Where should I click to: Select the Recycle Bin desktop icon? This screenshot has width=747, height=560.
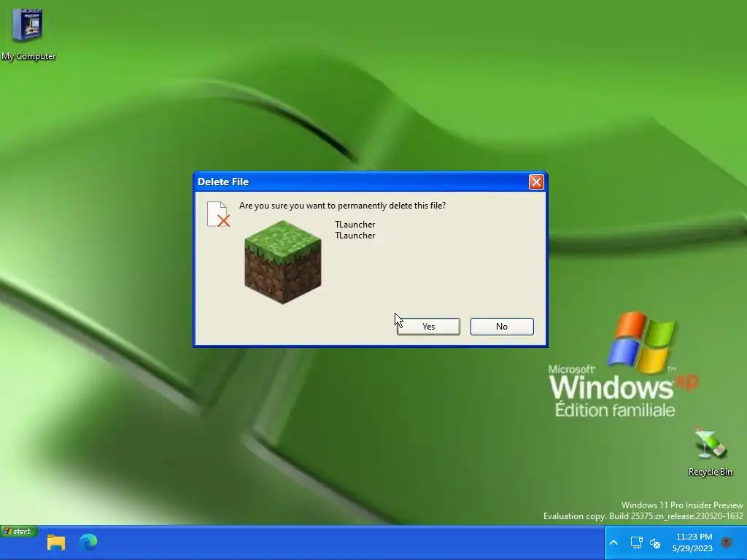click(x=710, y=451)
